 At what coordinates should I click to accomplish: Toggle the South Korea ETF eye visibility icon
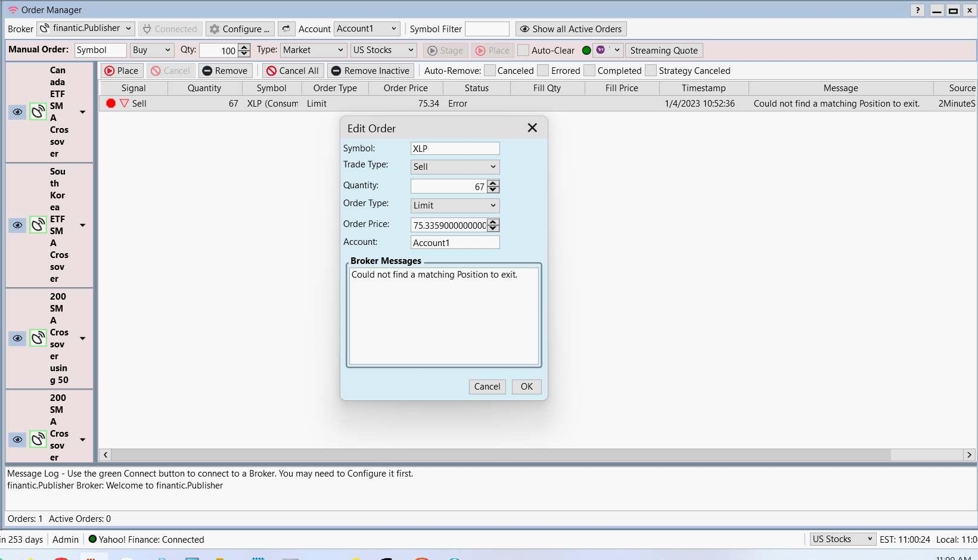point(17,225)
